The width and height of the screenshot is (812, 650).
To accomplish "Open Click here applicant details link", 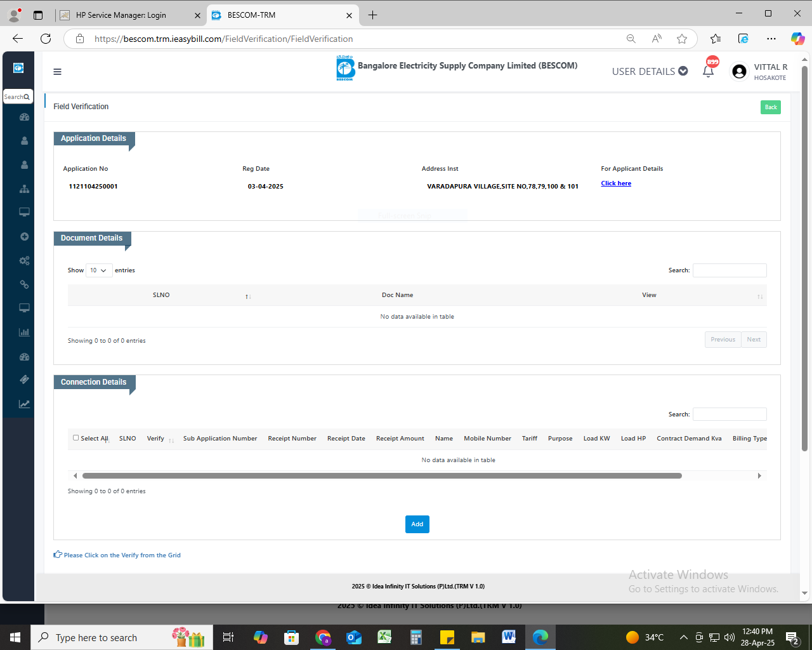I will point(616,183).
